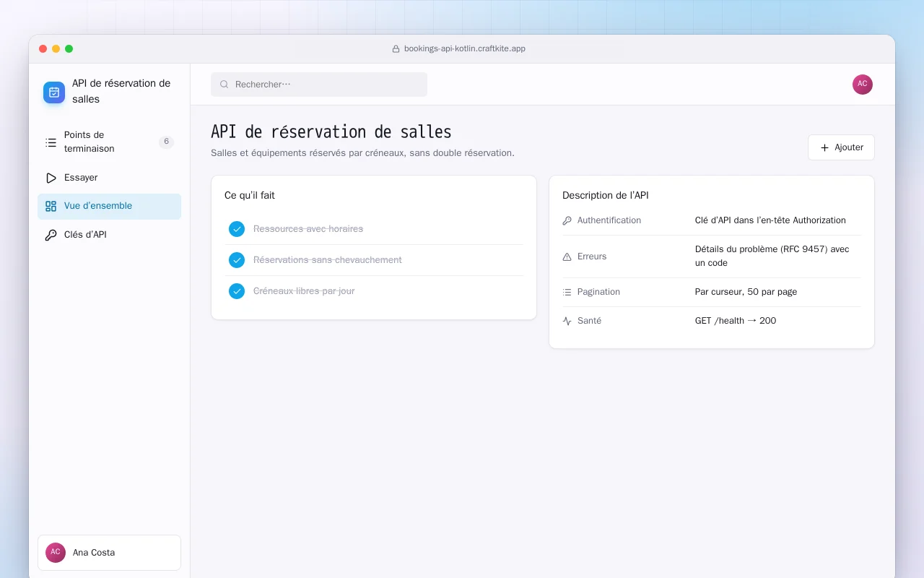Uncheck Créneaux libres par jour
Viewport: 924px width, 578px height.
[237, 291]
